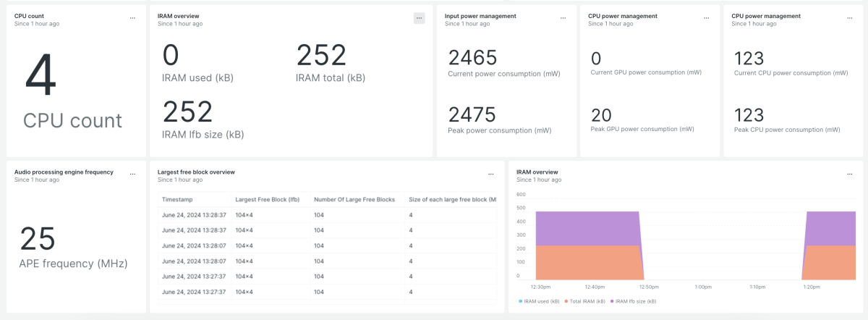Open ellipsis menu on IRAM overview chart widget

tap(849, 174)
